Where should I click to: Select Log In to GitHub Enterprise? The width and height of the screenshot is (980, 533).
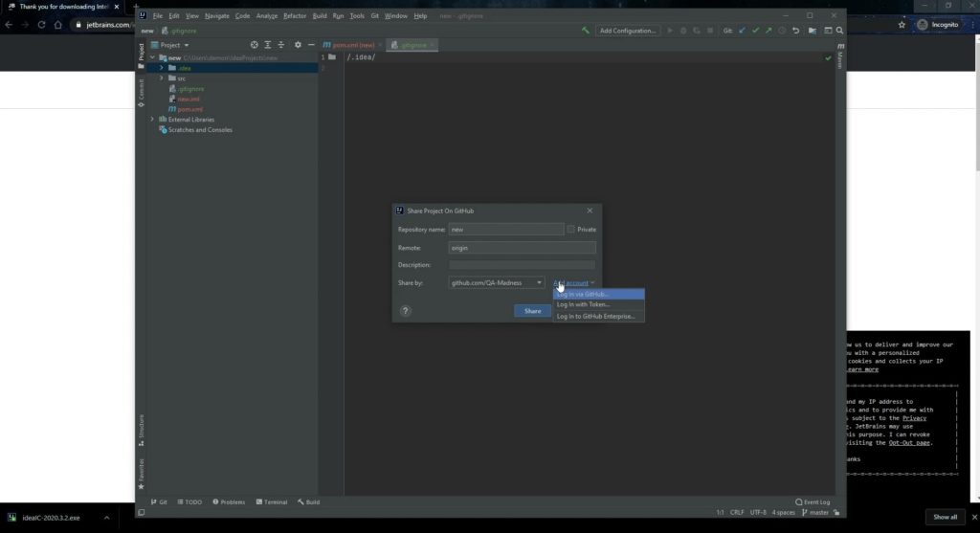[x=599, y=316]
